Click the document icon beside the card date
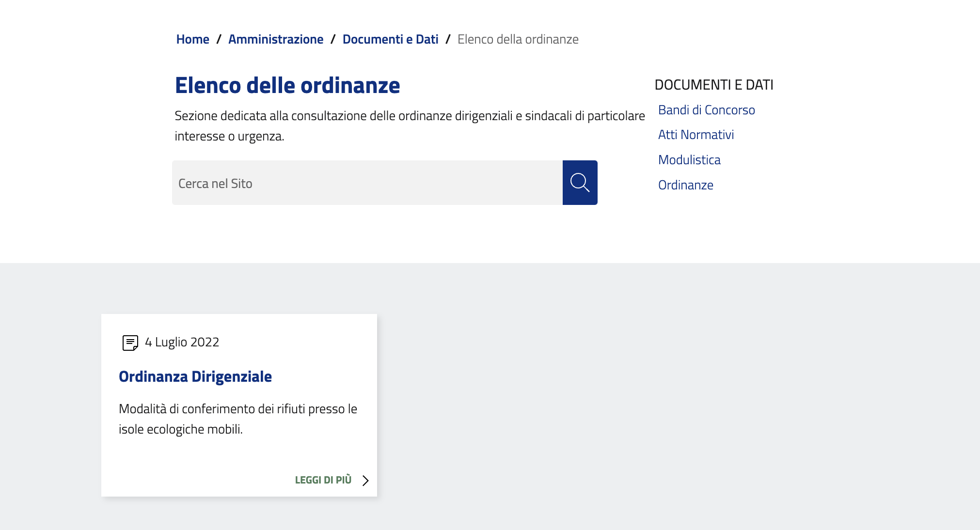 (x=130, y=343)
